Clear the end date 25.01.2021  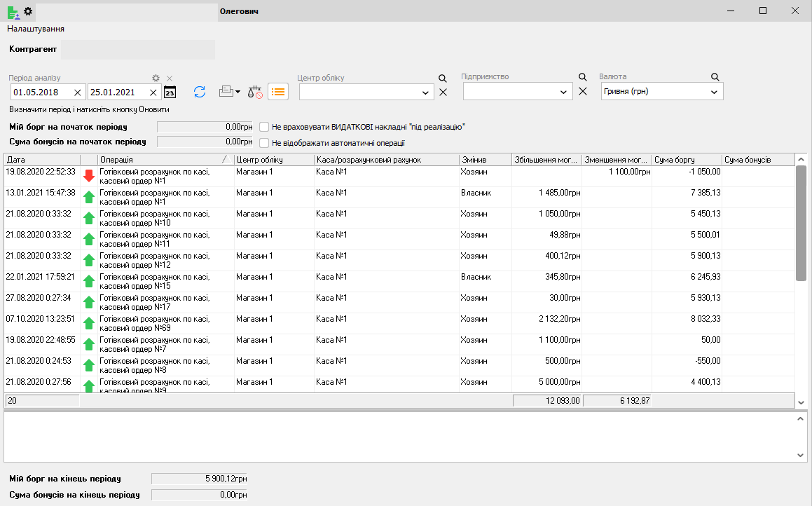pos(153,93)
